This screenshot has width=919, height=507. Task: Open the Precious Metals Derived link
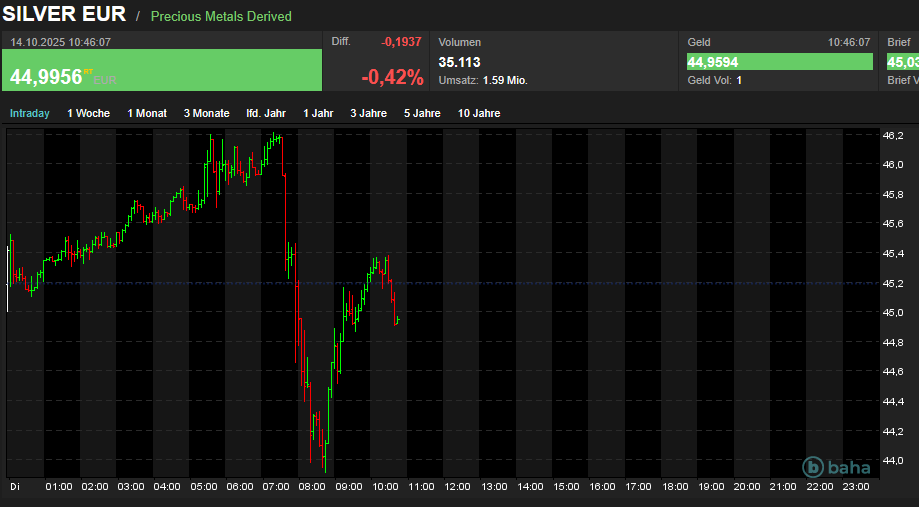coord(221,16)
